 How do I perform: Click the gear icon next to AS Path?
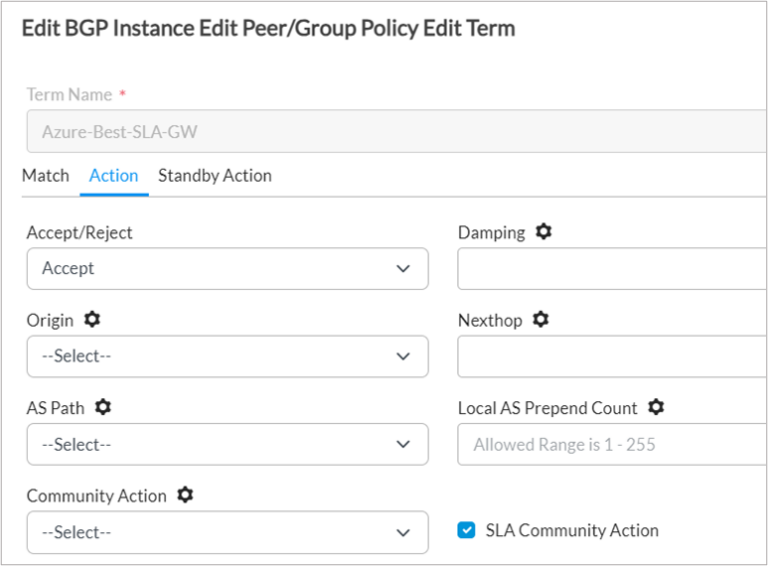(103, 408)
